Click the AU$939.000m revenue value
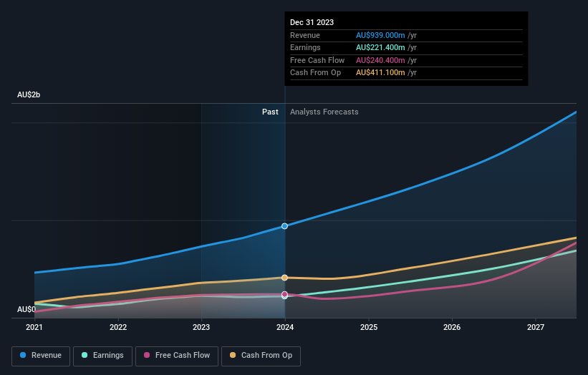 [380, 35]
